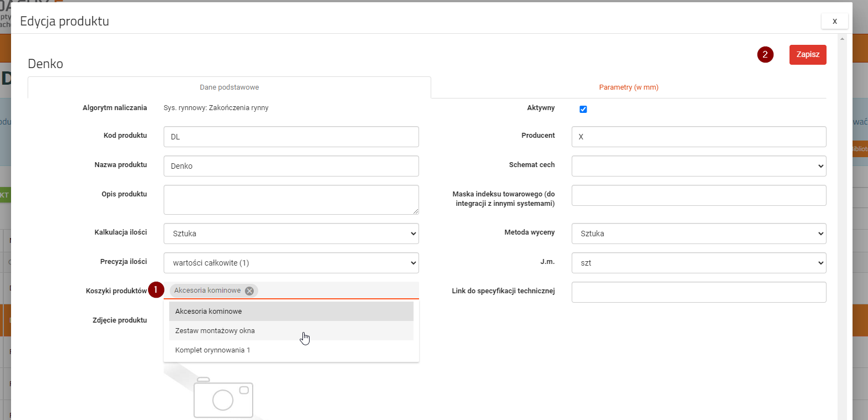Open the Schemat cech dropdown
Image resolution: width=868 pixels, height=420 pixels.
pos(698,166)
